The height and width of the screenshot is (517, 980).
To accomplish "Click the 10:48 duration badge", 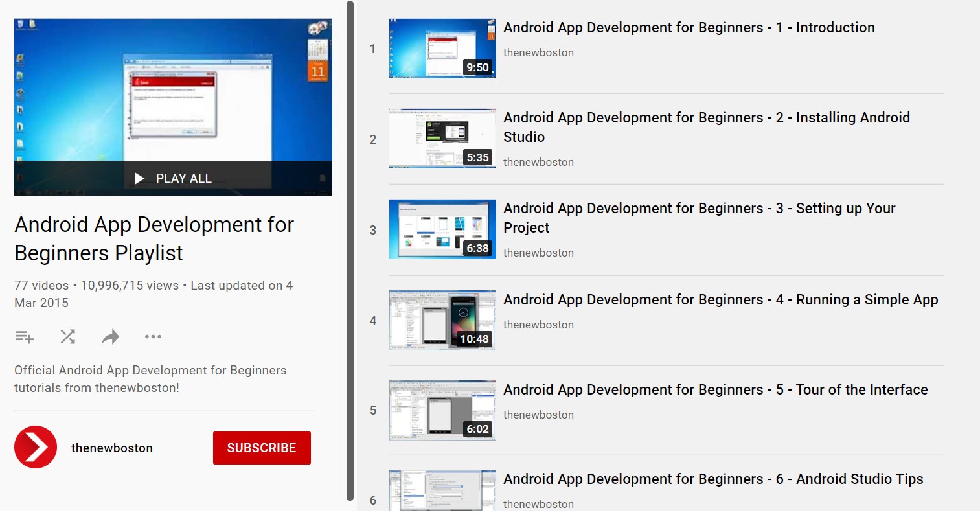I will click(474, 339).
